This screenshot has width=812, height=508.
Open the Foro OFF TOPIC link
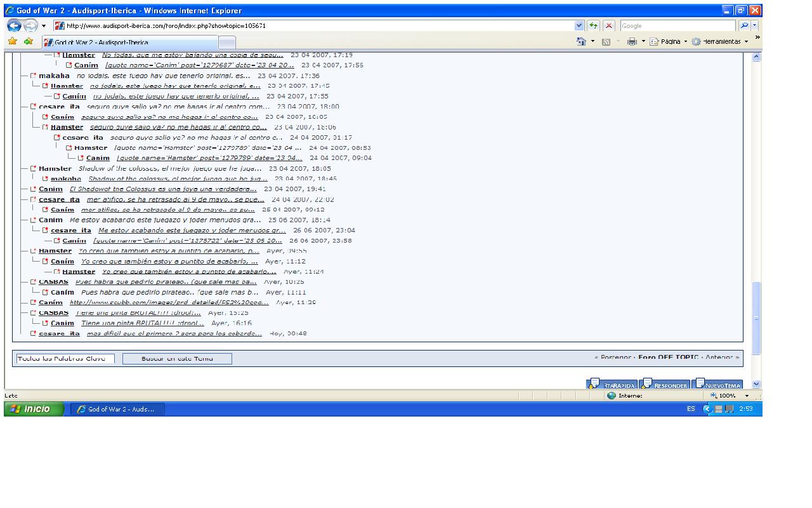click(668, 358)
